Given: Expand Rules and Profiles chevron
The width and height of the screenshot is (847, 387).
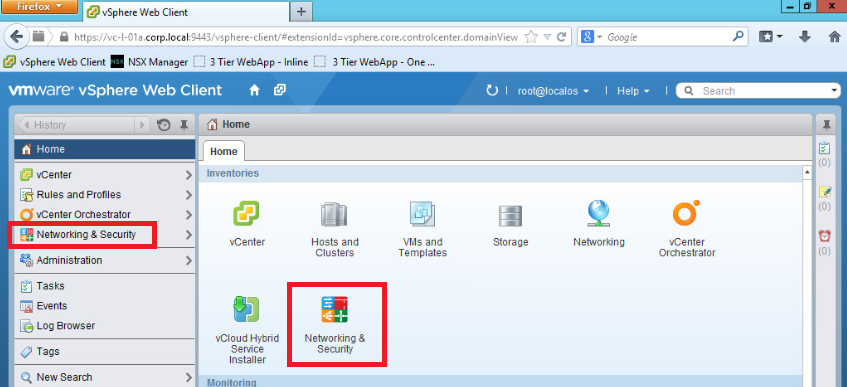Looking at the screenshot, I should tap(189, 195).
